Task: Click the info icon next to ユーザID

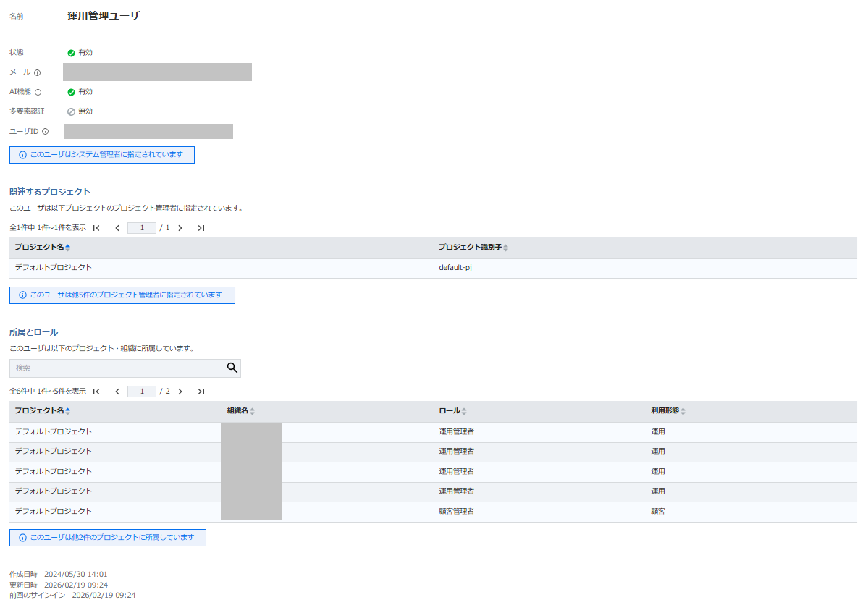Action: [x=45, y=132]
